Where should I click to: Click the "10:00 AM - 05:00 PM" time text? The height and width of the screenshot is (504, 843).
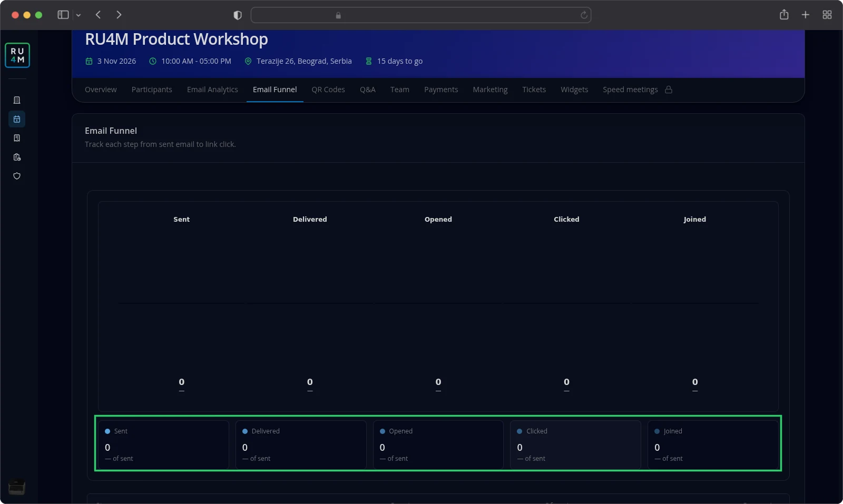[196, 61]
